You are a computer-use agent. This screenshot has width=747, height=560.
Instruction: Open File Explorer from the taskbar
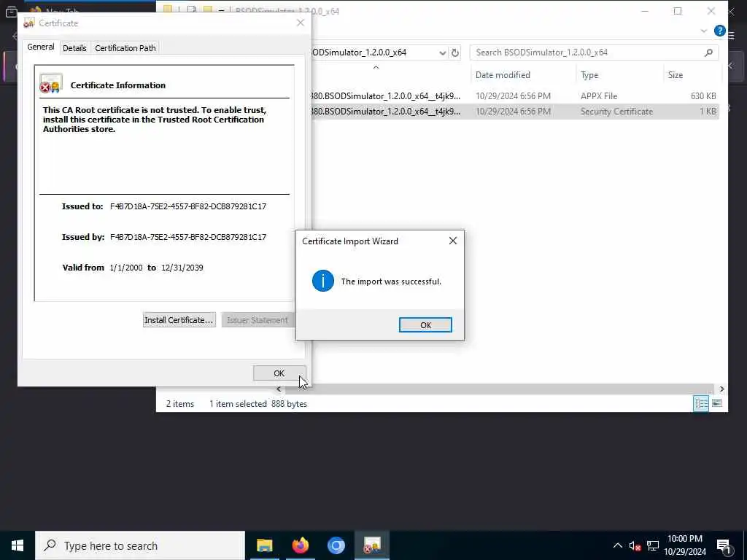click(264, 545)
